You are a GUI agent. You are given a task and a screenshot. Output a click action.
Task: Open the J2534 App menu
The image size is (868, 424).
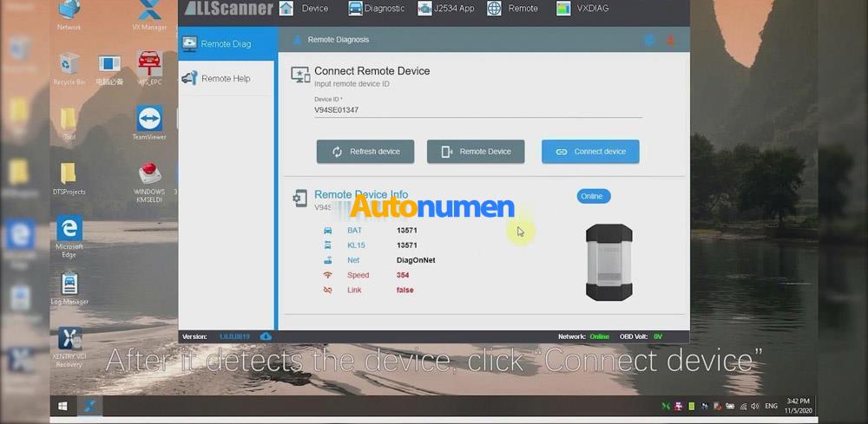pos(454,9)
